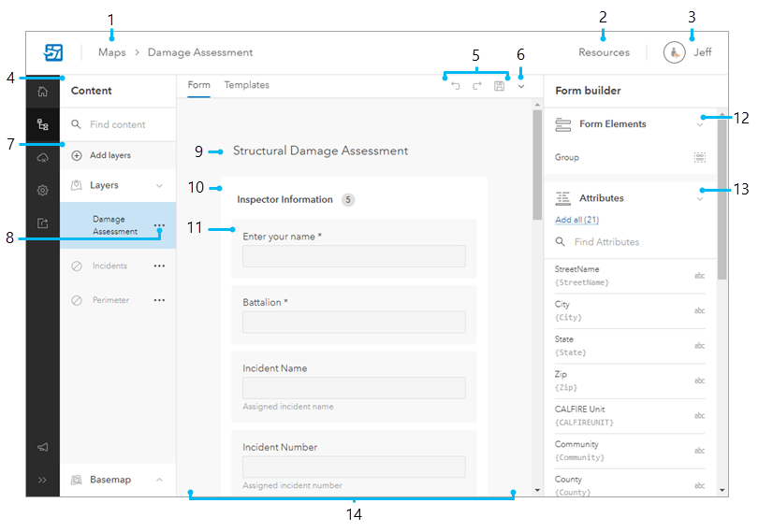The width and height of the screenshot is (758, 532).
Task: Click the Add all (21) link
Action: coord(576,221)
